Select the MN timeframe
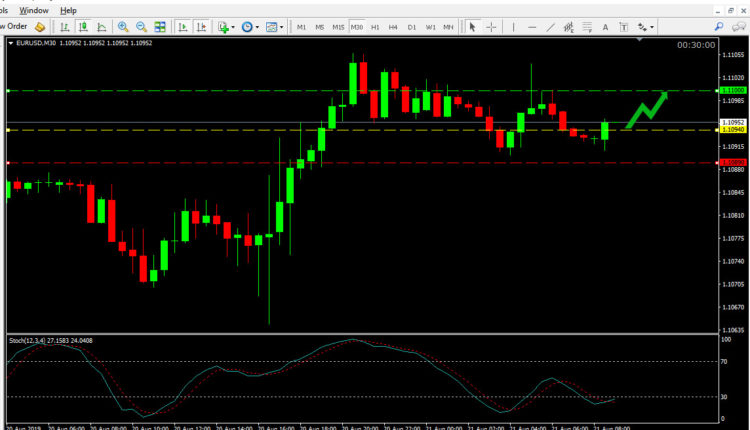The height and width of the screenshot is (430, 750). pyautogui.click(x=448, y=27)
